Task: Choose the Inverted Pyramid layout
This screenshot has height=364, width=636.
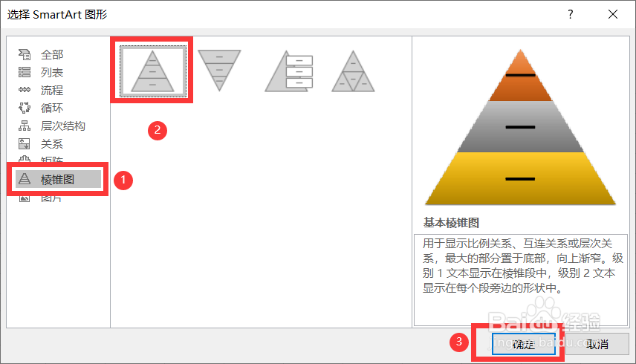Action: click(x=219, y=70)
